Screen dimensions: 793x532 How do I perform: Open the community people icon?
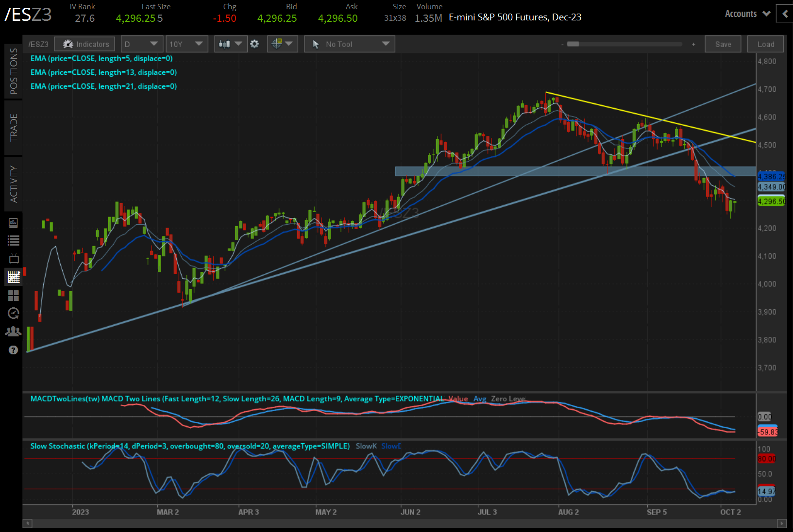pyautogui.click(x=13, y=332)
